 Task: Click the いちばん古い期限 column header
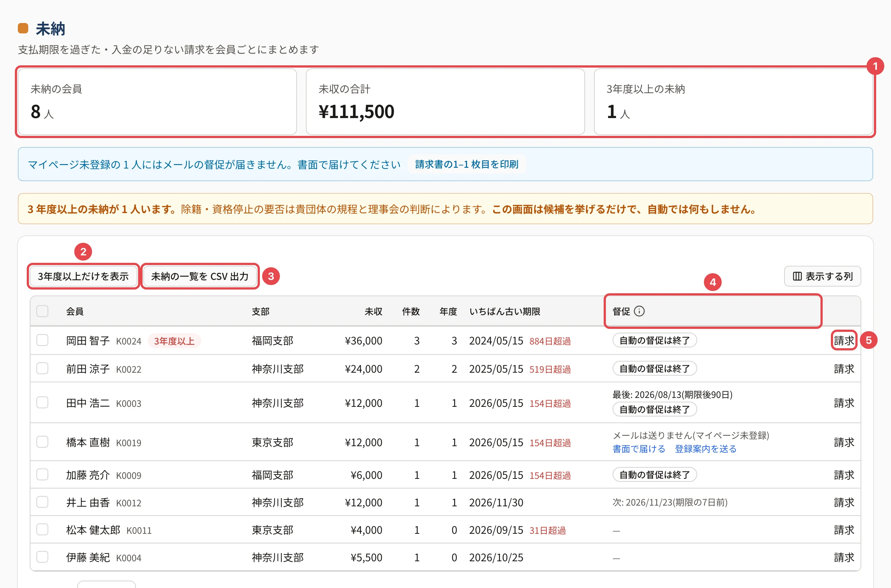click(505, 311)
